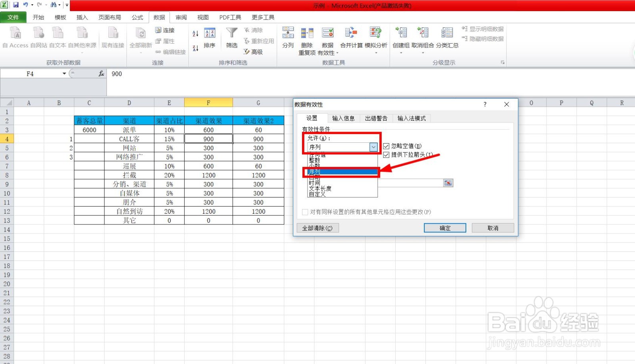Open the 公式 ribbon tab
This screenshot has width=635, height=364.
click(x=137, y=17)
